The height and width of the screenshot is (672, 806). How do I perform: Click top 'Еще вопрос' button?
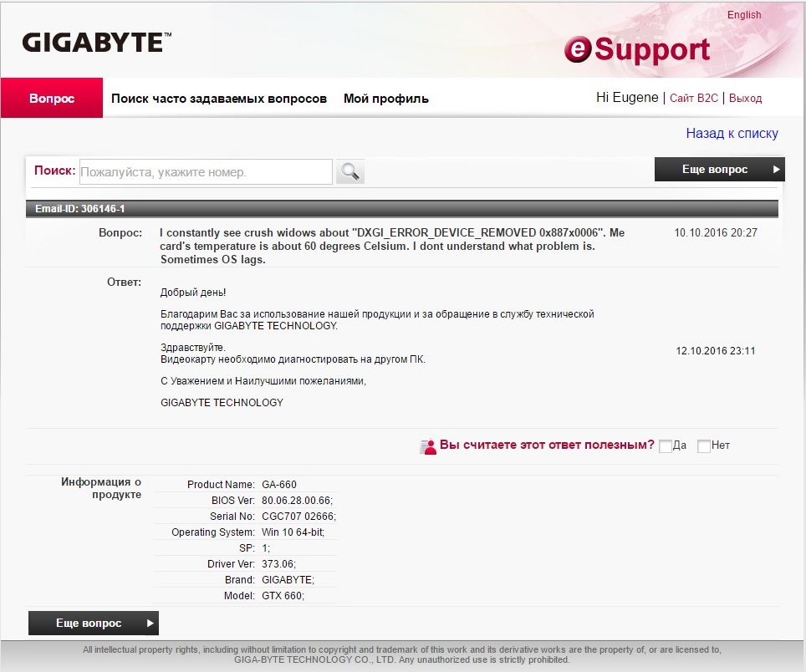pyautogui.click(x=719, y=170)
